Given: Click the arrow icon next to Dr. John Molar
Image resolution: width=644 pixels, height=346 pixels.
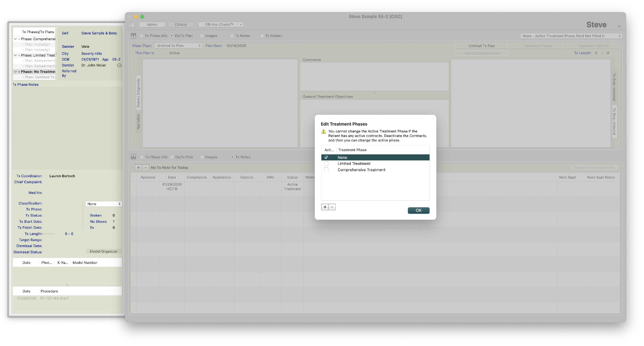Looking at the screenshot, I should pos(119,65).
